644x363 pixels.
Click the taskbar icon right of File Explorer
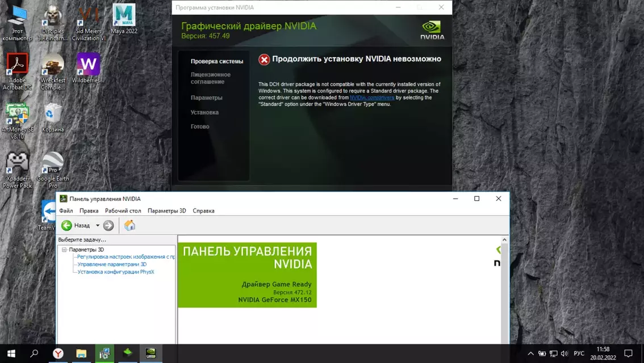click(x=104, y=353)
